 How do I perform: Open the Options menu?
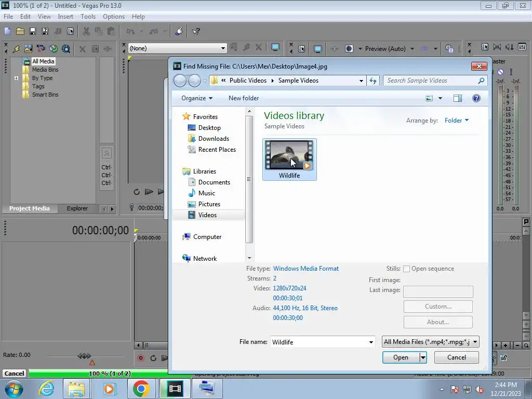tap(114, 17)
